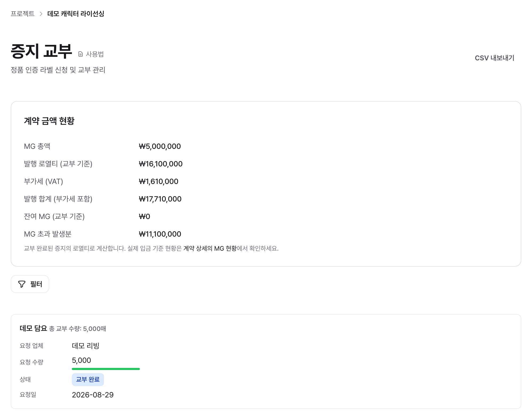The width and height of the screenshot is (532, 420).
Task: Click the 발행 합계 (부가세 포함) label
Action: 58,199
